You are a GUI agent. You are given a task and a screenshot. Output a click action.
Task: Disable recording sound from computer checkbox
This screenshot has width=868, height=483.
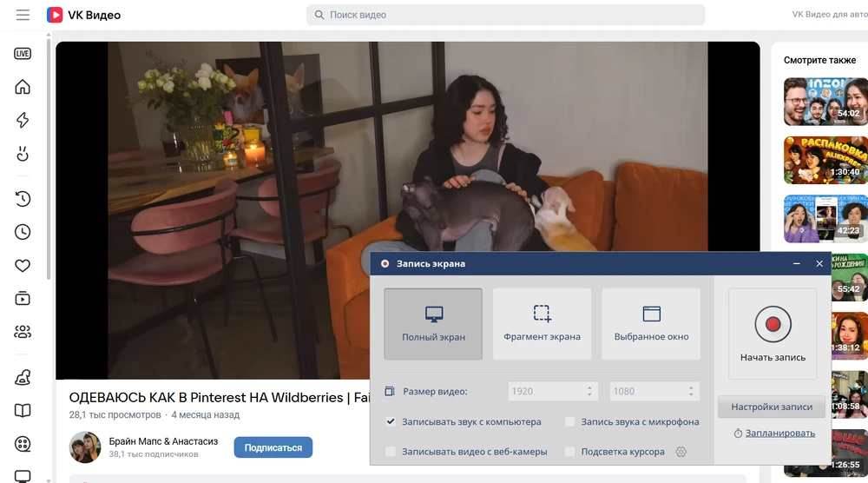tap(391, 422)
